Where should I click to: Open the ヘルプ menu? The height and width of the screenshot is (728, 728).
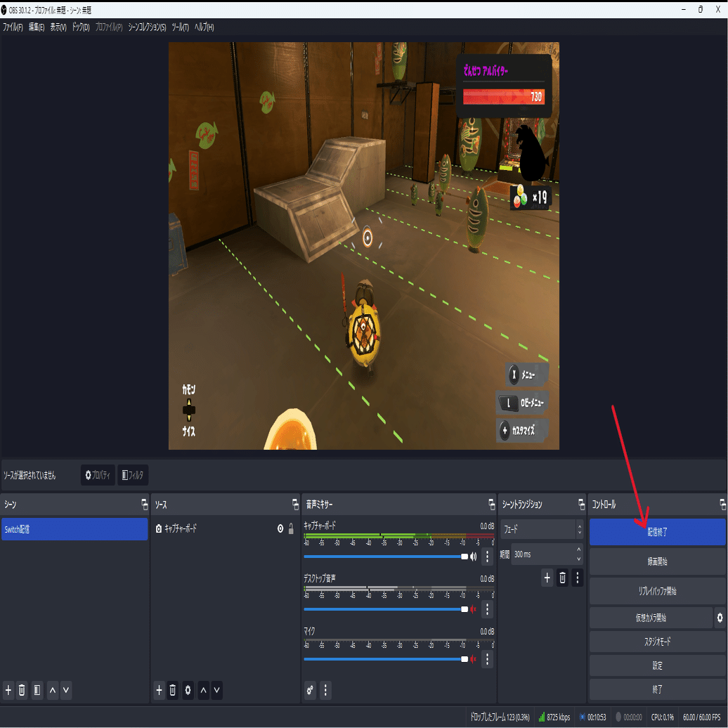(x=204, y=27)
